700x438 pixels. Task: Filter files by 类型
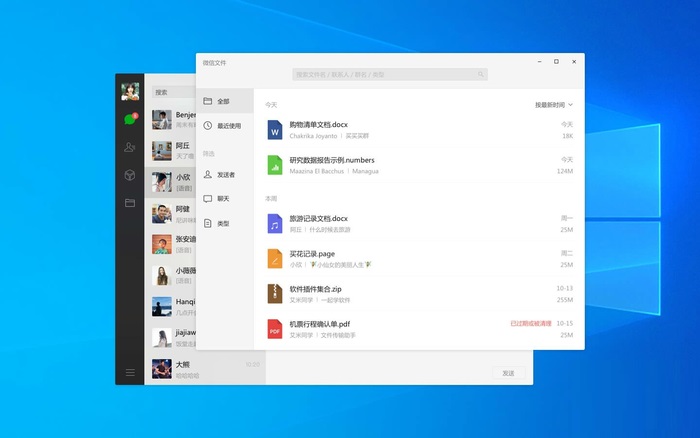click(x=224, y=223)
